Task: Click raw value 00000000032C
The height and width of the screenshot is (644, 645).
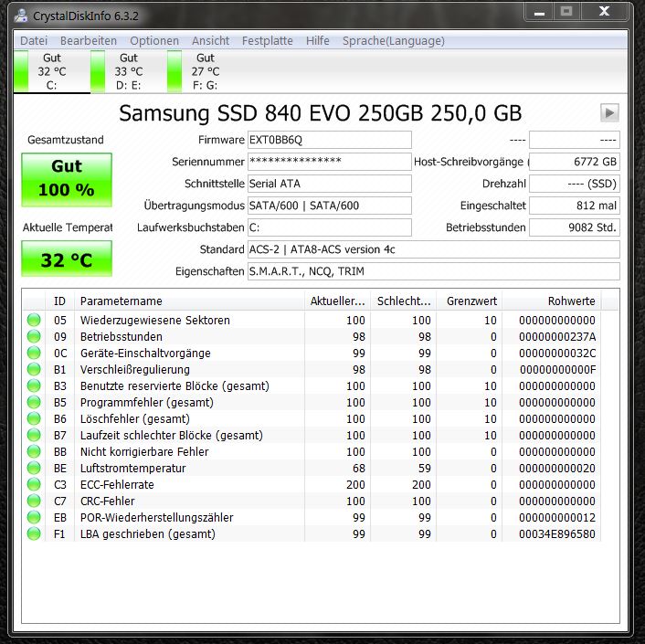Action: point(557,354)
